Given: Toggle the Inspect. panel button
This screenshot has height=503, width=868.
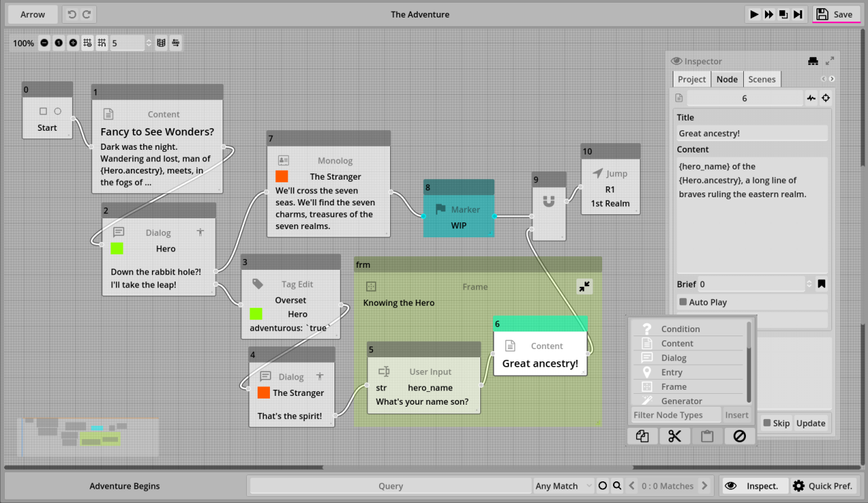Looking at the screenshot, I should 754,486.
